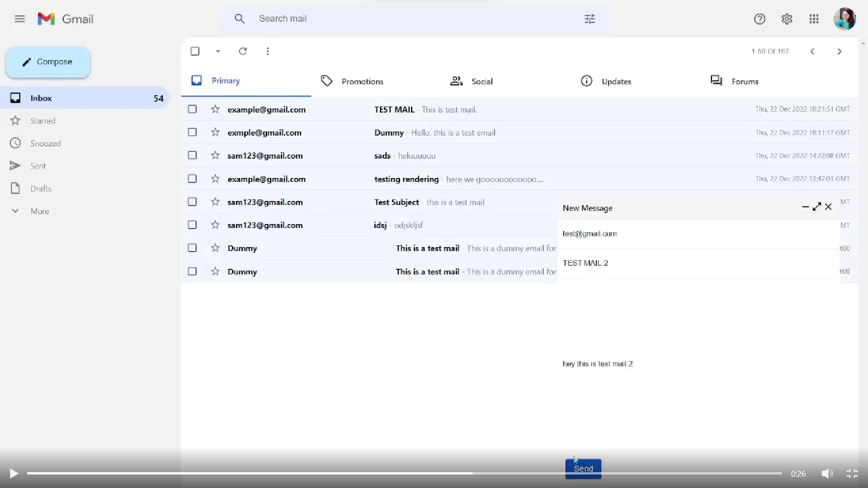868x488 pixels.
Task: Select checkbox for the 'sads' email
Action: tap(192, 155)
